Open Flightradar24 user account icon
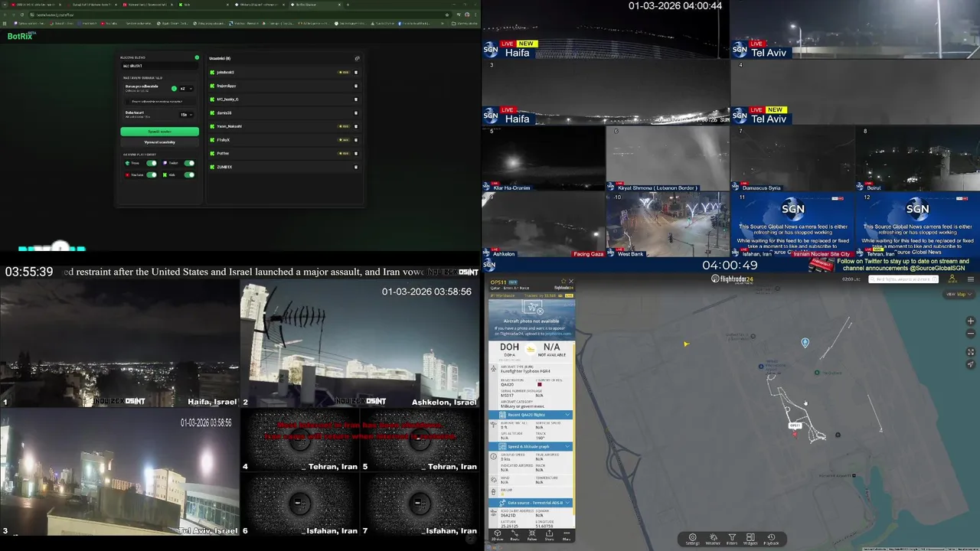The width and height of the screenshot is (980, 551). pyautogui.click(x=952, y=279)
